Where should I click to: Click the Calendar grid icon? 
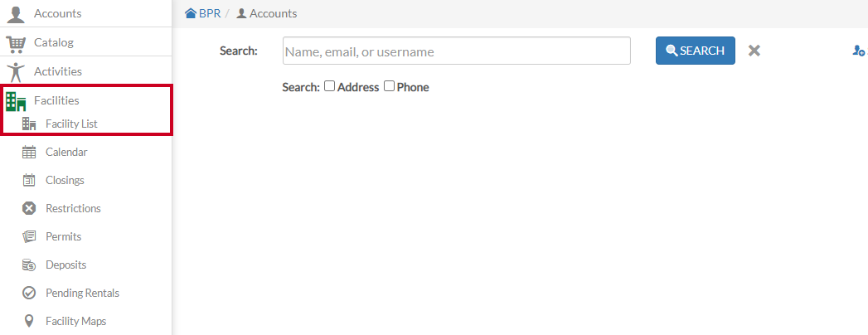[x=29, y=153]
